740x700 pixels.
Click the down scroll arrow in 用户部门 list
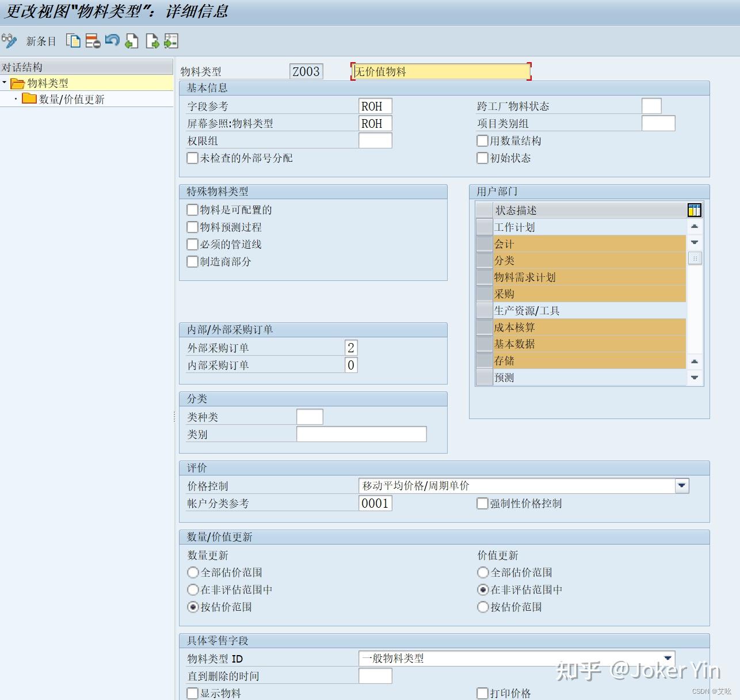pyautogui.click(x=695, y=378)
